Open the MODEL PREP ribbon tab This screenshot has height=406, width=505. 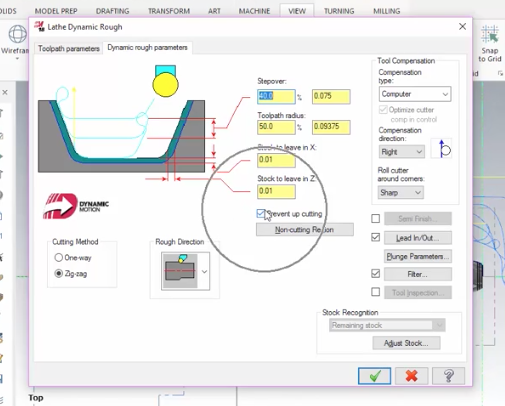click(56, 11)
